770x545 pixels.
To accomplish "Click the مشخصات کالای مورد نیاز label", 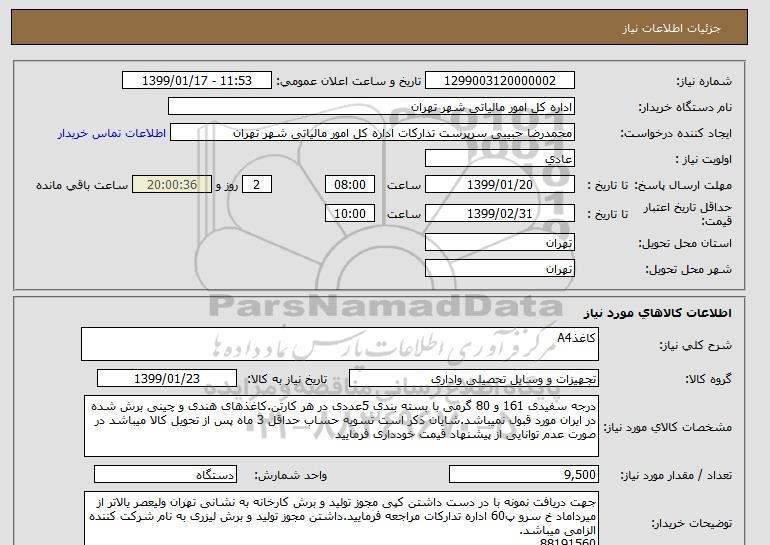I will (x=667, y=427).
